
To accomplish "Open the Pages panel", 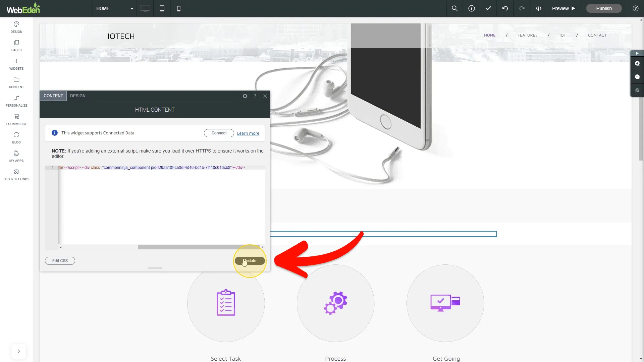I will click(16, 46).
